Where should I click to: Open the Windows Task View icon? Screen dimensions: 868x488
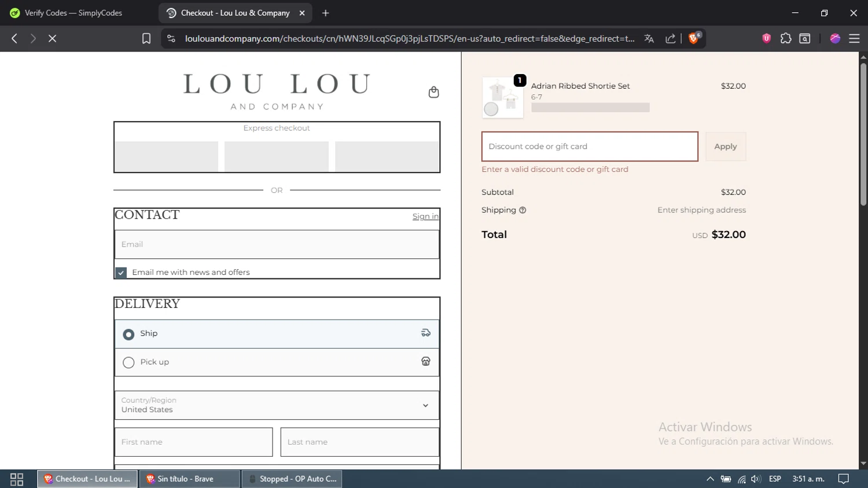point(17,479)
